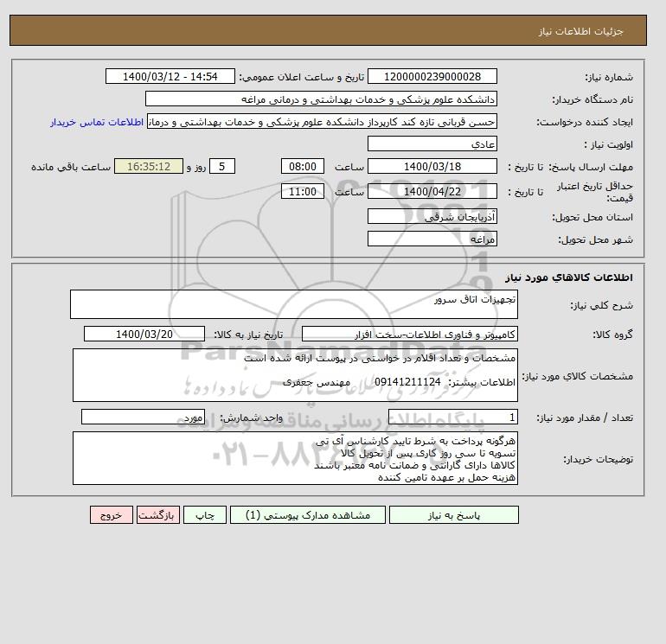
Task: Click the label واحد شمارش
Action: (x=252, y=418)
